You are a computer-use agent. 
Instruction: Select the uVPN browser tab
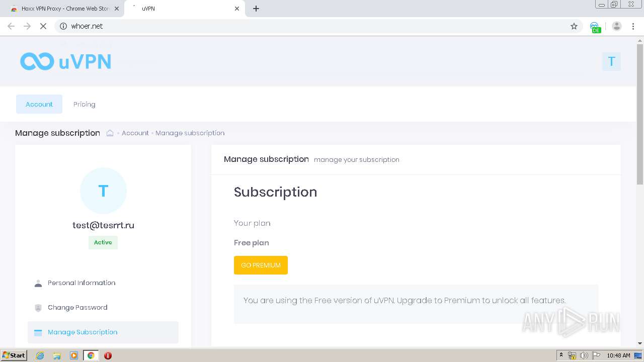click(184, 9)
